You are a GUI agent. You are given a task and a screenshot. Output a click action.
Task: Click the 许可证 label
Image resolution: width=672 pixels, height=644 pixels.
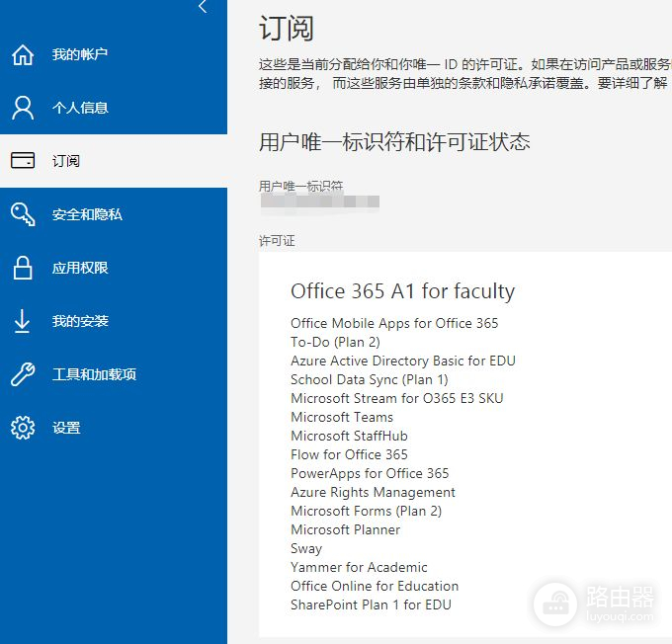coord(277,241)
